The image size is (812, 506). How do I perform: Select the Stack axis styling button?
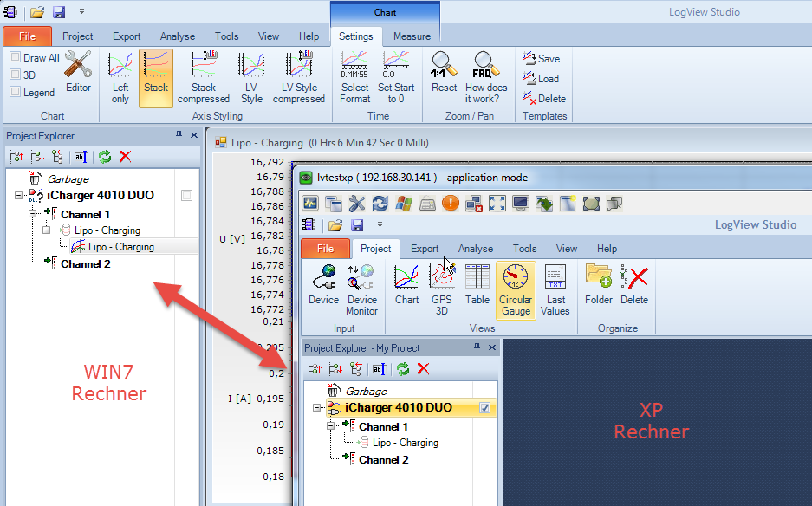156,78
